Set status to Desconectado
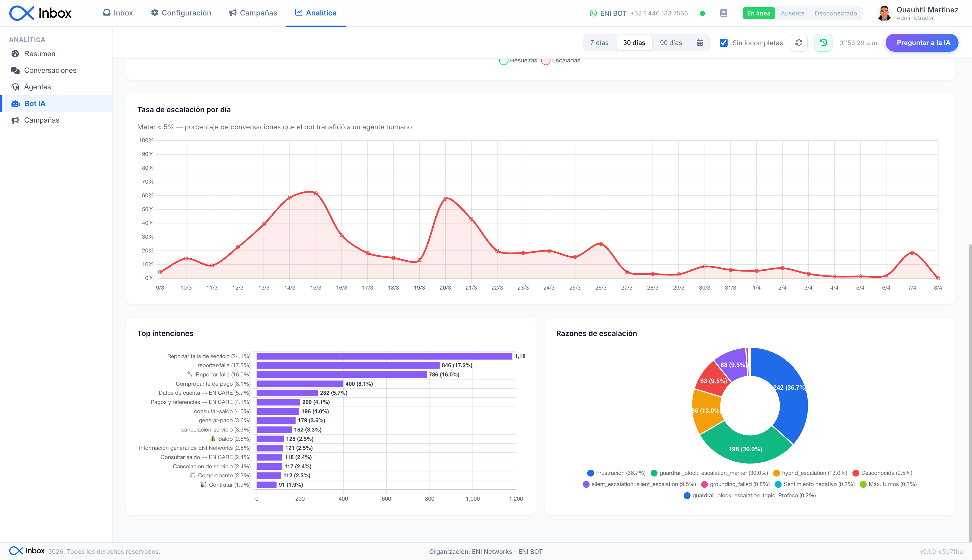 pos(836,13)
